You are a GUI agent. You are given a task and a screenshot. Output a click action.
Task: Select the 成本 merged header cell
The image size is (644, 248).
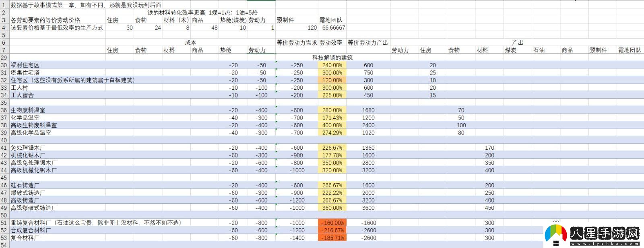(190, 43)
